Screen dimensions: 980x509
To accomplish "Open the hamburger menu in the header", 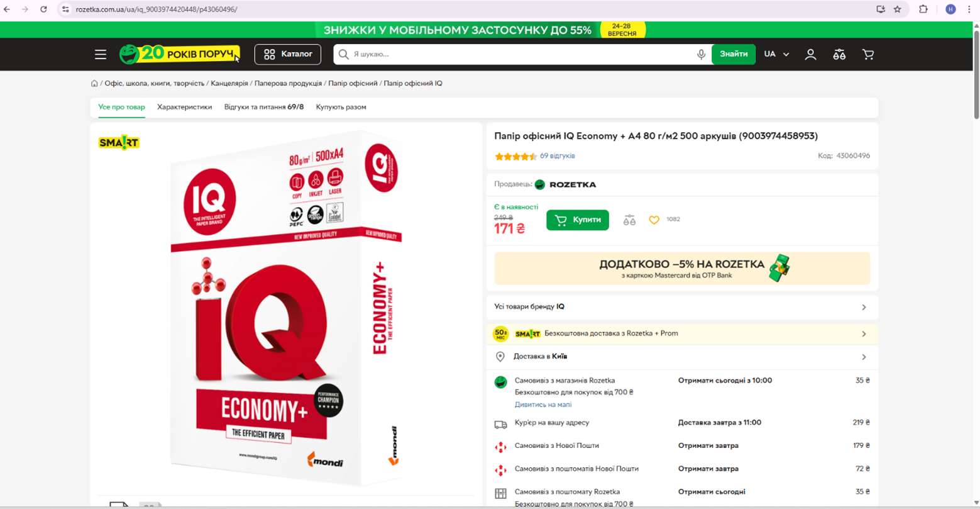I will click(x=101, y=55).
